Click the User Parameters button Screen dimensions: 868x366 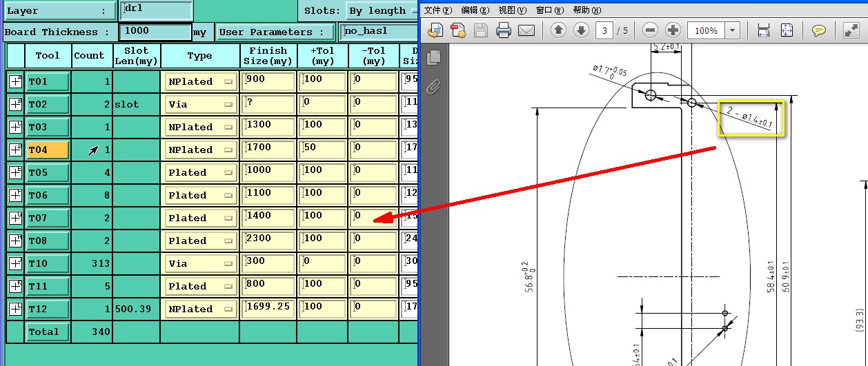pyautogui.click(x=275, y=32)
